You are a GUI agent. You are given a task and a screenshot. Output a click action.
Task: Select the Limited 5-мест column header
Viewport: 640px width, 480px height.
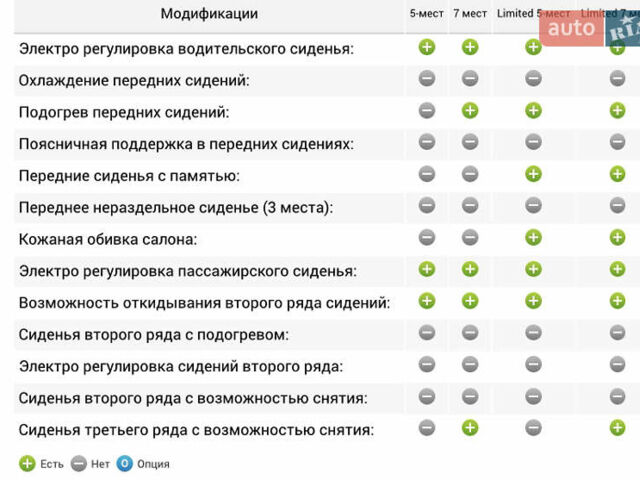tap(533, 13)
